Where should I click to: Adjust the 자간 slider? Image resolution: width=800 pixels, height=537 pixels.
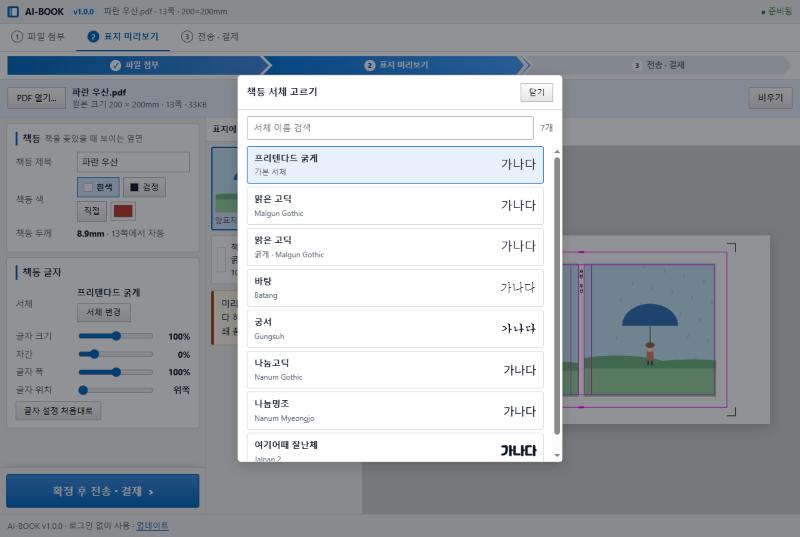pyautogui.click(x=116, y=354)
